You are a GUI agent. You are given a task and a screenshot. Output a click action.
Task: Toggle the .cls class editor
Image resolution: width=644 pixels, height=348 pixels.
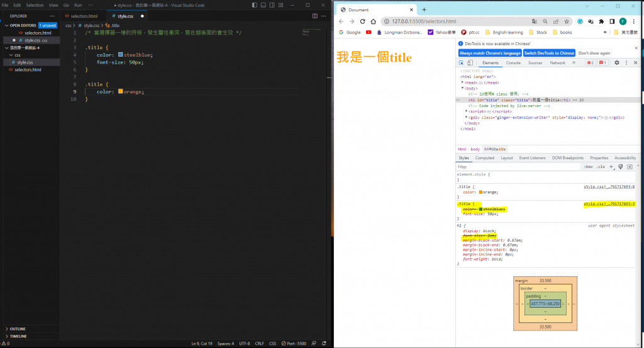[601, 167]
